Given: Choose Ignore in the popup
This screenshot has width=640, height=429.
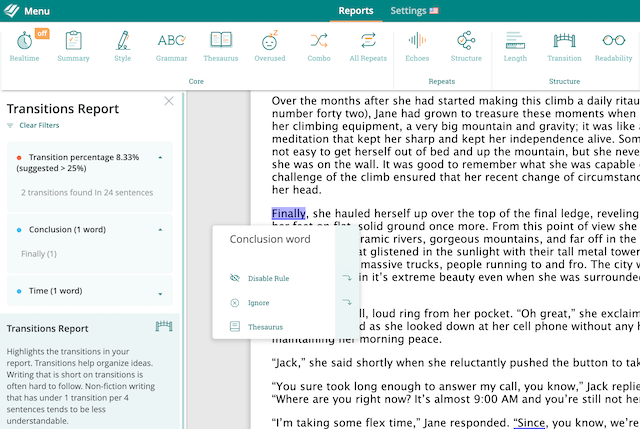Looking at the screenshot, I should (x=258, y=303).
